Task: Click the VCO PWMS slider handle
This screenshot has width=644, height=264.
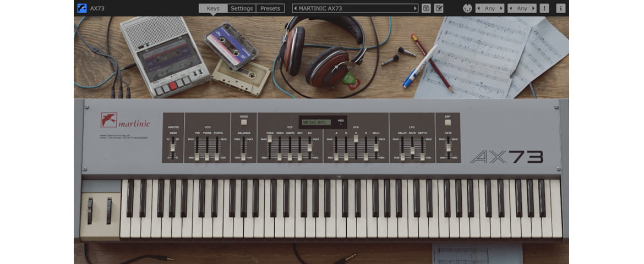Action: (x=207, y=157)
